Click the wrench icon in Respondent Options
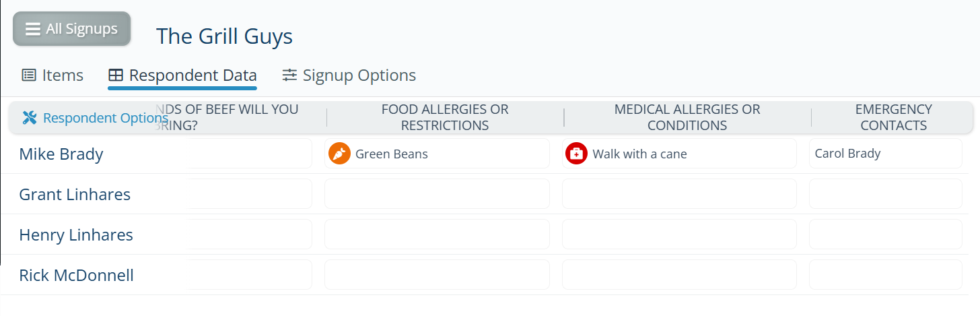The height and width of the screenshot is (316, 980). pyautogui.click(x=30, y=118)
